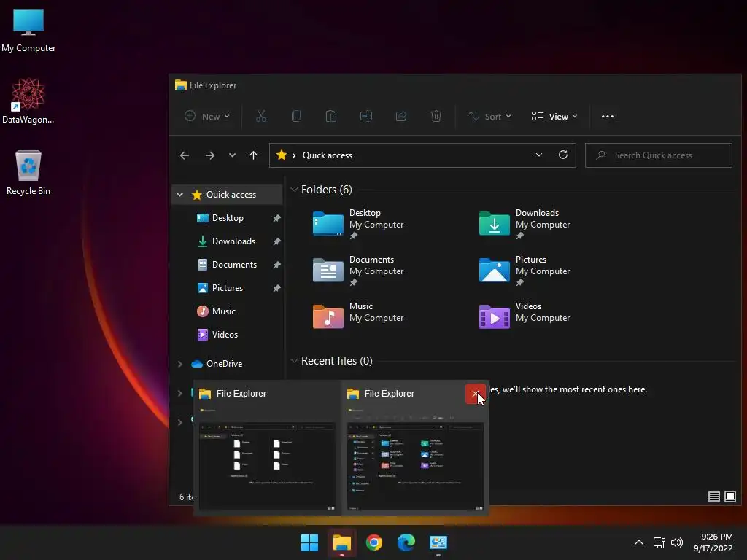
Task: Open the View dropdown
Action: point(554,116)
